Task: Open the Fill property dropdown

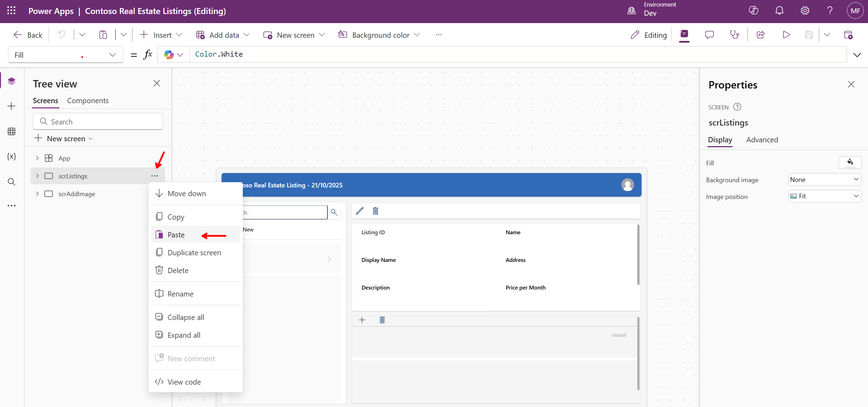Action: click(x=112, y=55)
